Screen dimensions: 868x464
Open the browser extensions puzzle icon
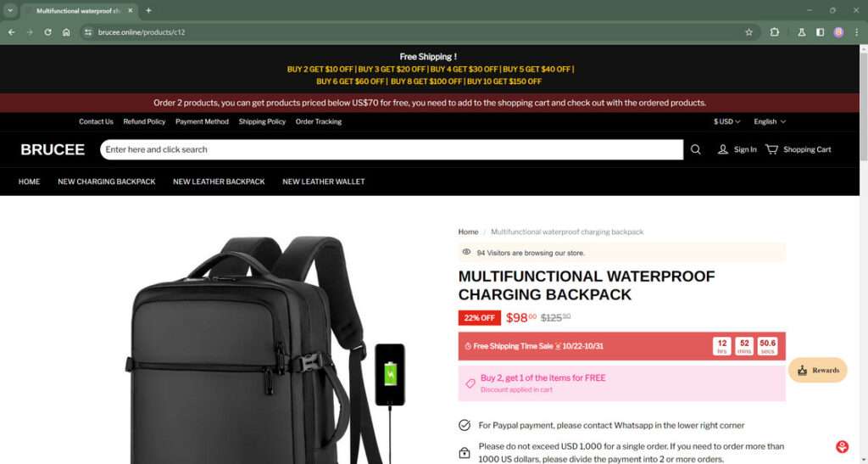click(x=775, y=32)
